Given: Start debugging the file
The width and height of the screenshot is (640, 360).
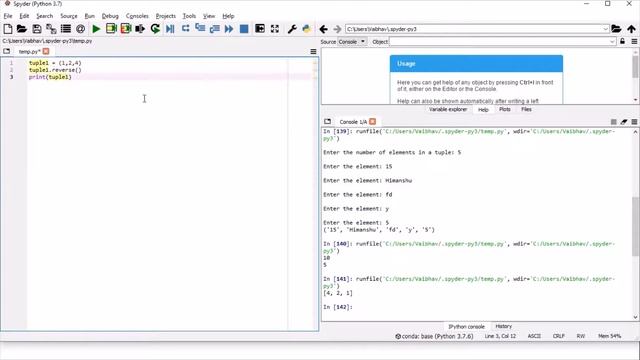Looking at the screenshot, I should pos(170,29).
